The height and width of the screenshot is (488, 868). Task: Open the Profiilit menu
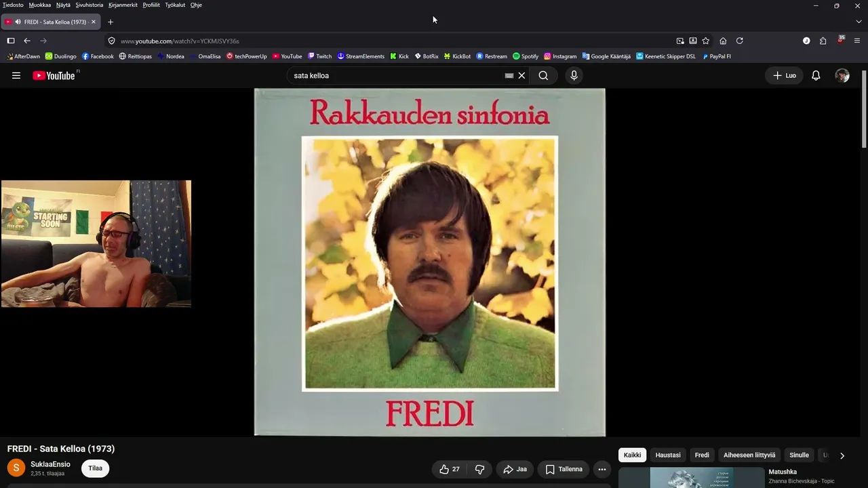tap(151, 5)
